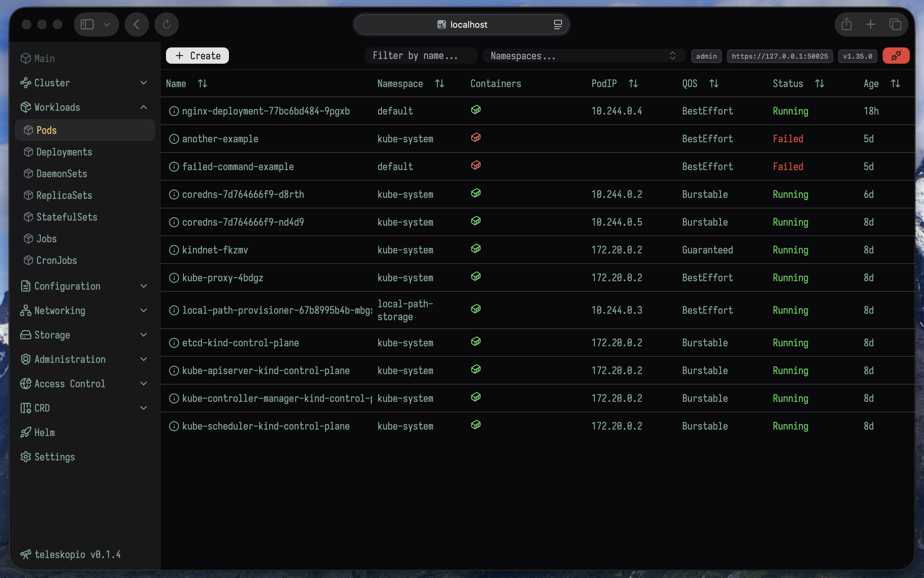The image size is (924, 578).
Task: Sort table by Name column arrows
Action: [203, 83]
